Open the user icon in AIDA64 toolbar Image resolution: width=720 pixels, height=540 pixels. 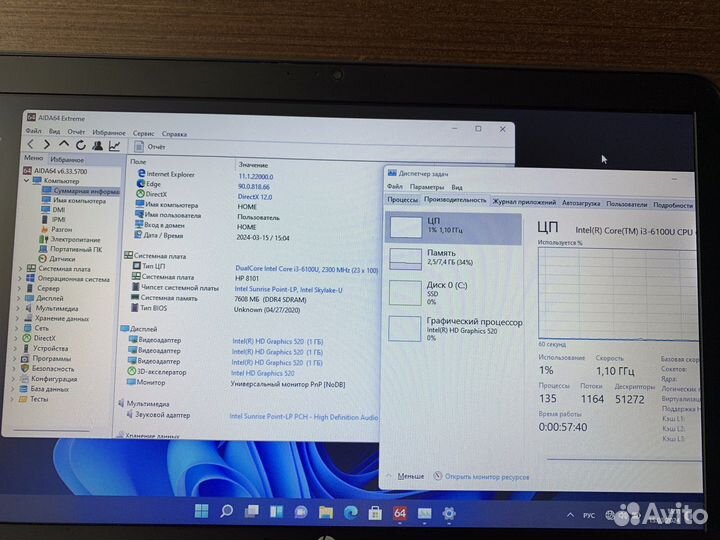pos(97,146)
